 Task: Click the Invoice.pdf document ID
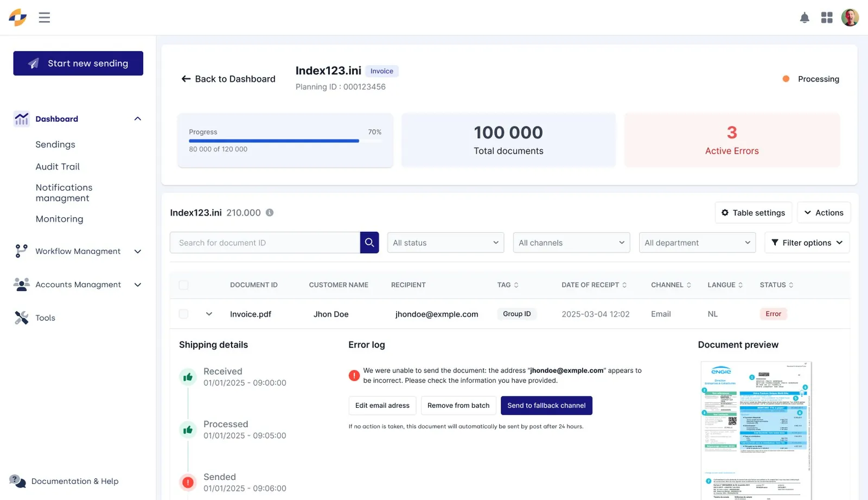[251, 314]
